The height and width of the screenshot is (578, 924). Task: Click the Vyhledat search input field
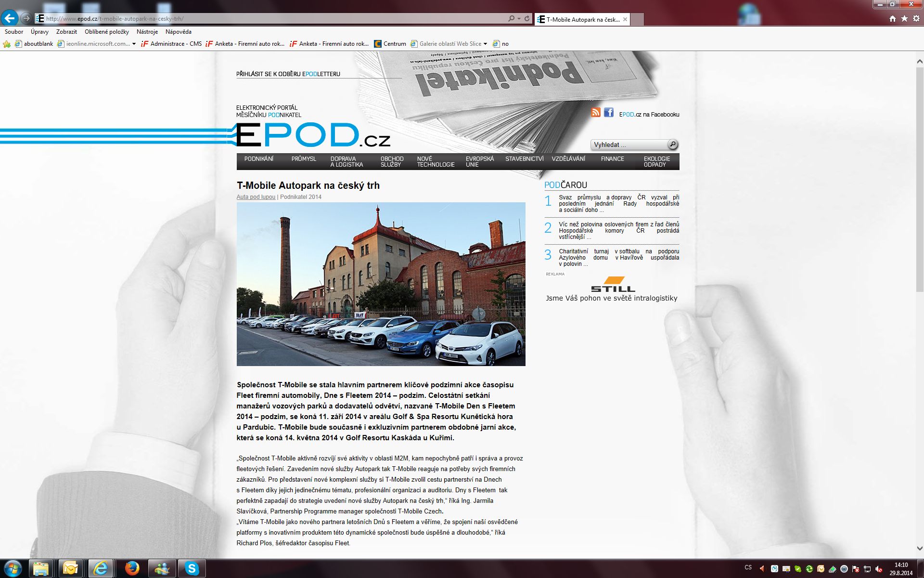pyautogui.click(x=629, y=144)
